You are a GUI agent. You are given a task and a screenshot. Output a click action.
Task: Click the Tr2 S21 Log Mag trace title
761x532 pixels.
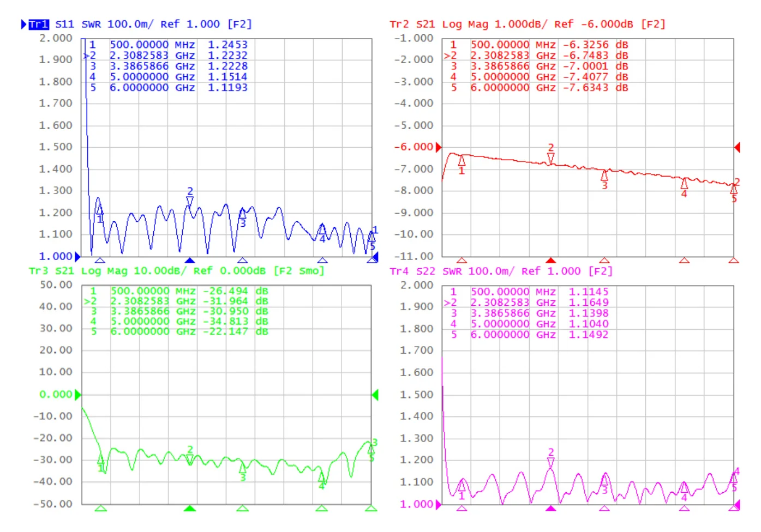(528, 25)
